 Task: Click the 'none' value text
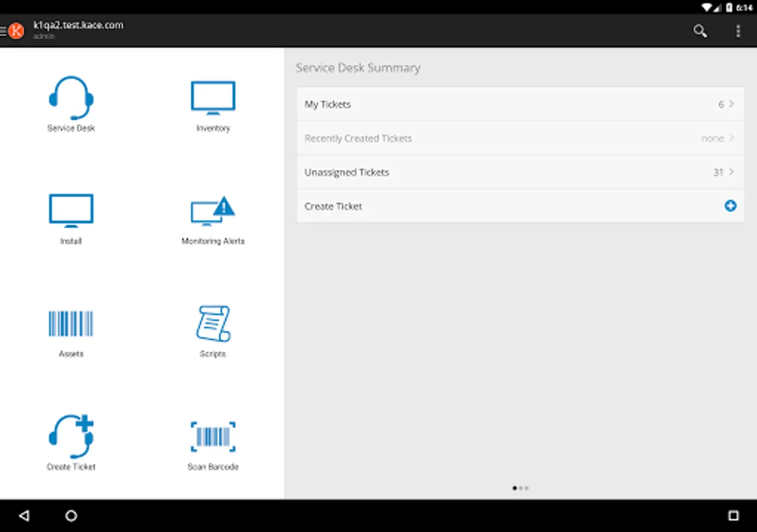tap(713, 138)
